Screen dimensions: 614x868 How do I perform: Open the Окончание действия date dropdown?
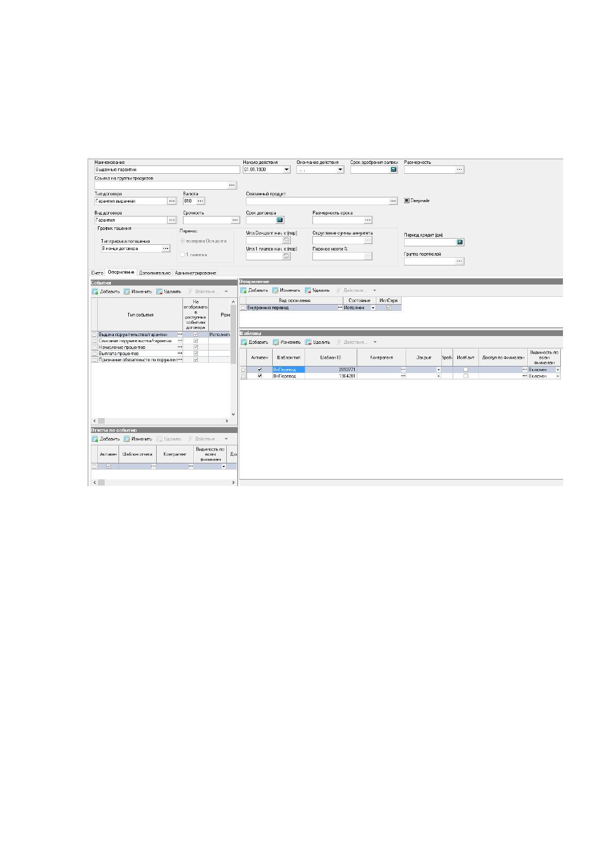coord(340,170)
